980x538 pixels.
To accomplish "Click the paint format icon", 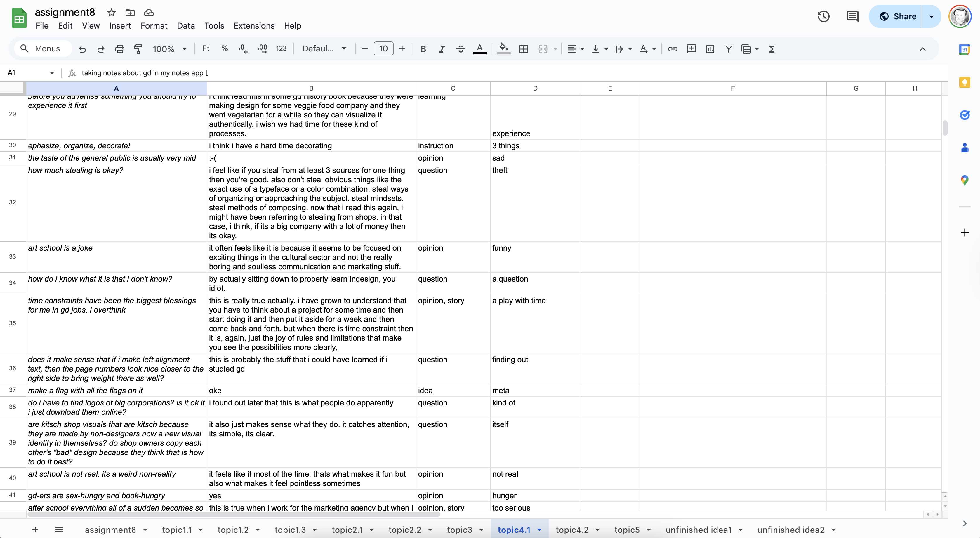I will (x=138, y=49).
